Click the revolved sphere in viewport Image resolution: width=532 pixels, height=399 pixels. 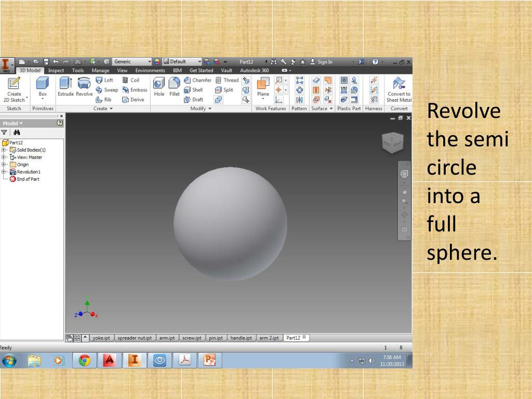230,223
